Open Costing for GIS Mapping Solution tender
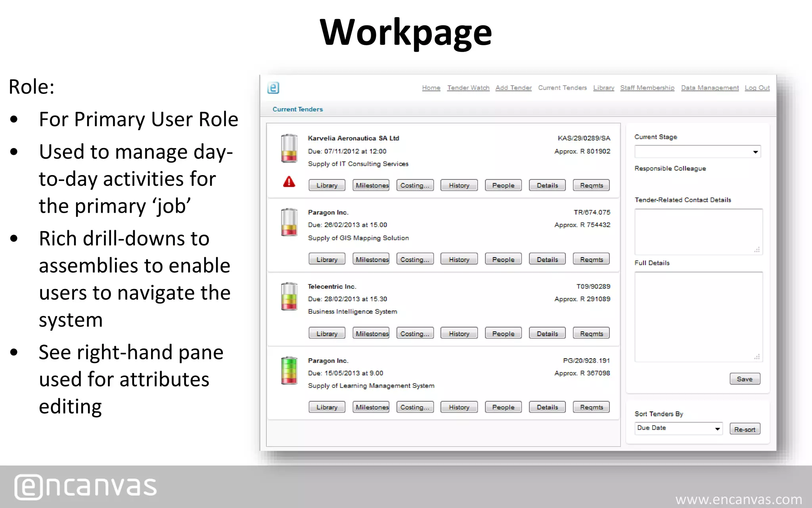Screen dimensions: 812x508 [x=415, y=259]
